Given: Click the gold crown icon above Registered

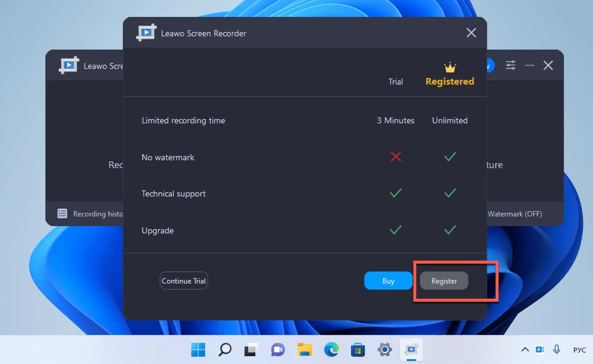Looking at the screenshot, I should click(450, 67).
